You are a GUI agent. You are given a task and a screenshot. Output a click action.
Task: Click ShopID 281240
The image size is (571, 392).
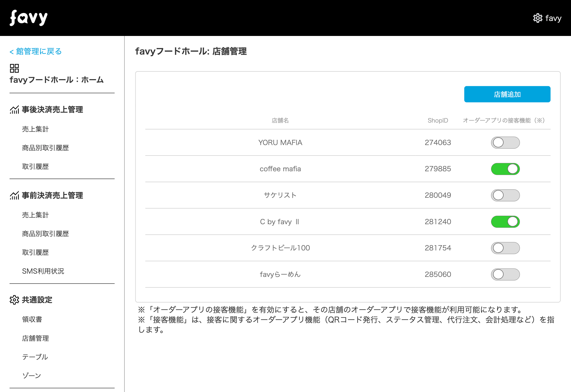point(438,222)
